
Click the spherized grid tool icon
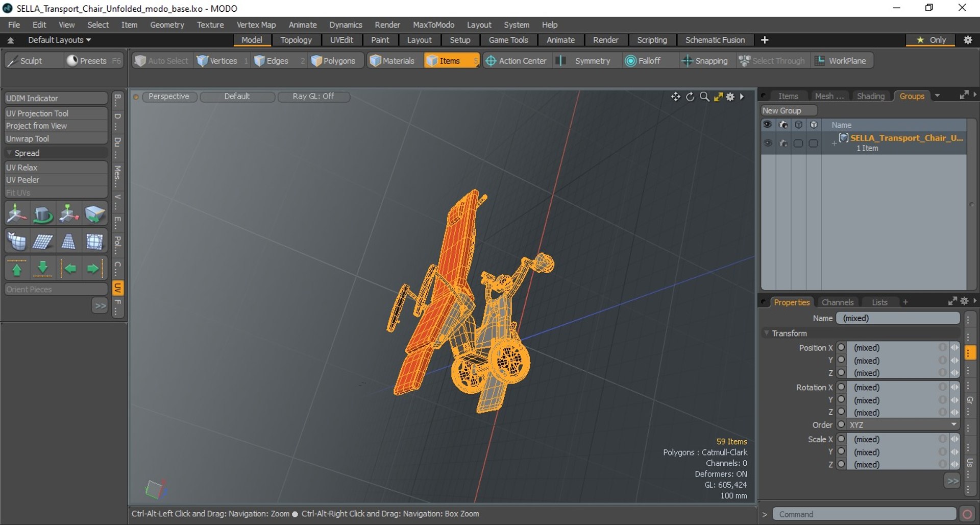click(94, 241)
